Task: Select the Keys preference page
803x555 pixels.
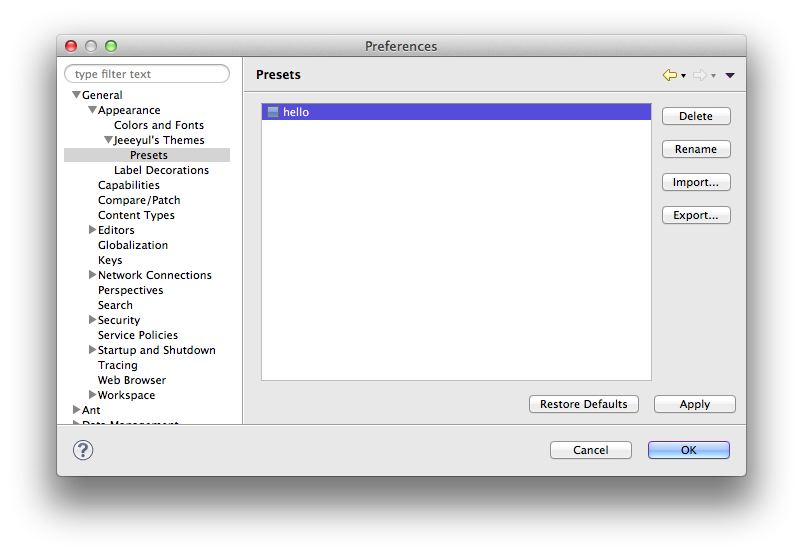Action: (x=110, y=260)
